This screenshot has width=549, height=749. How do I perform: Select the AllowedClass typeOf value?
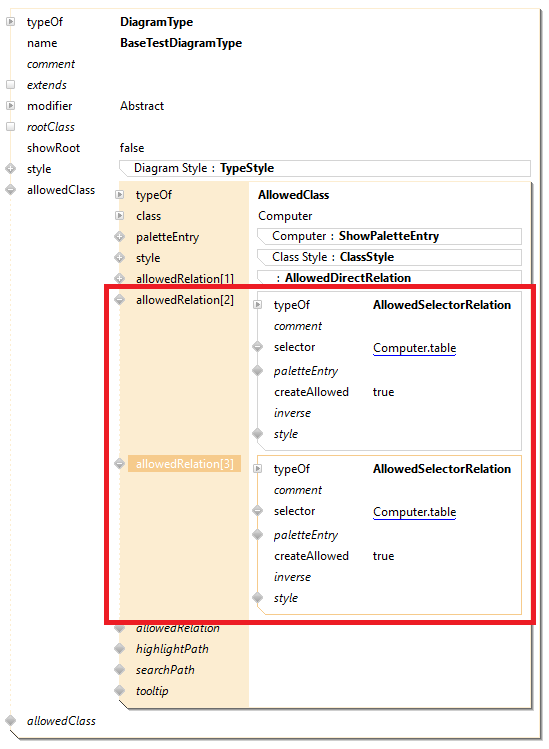pyautogui.click(x=293, y=195)
